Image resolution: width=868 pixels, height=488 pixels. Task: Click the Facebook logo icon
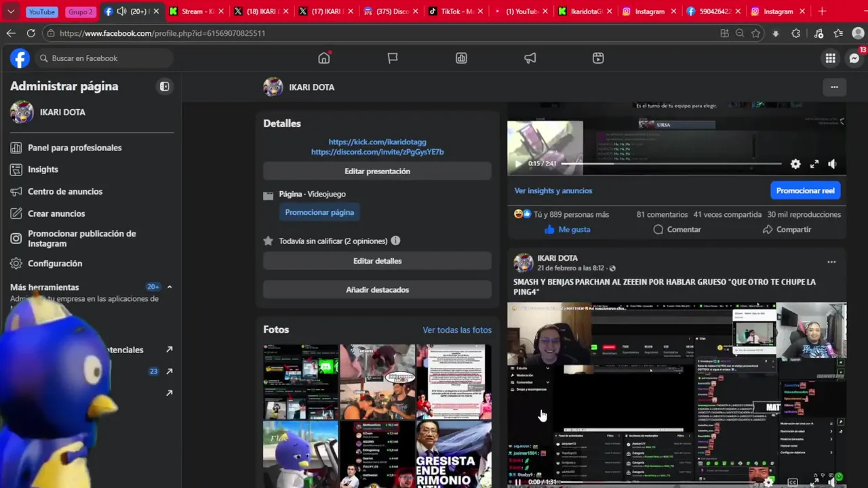[20, 58]
